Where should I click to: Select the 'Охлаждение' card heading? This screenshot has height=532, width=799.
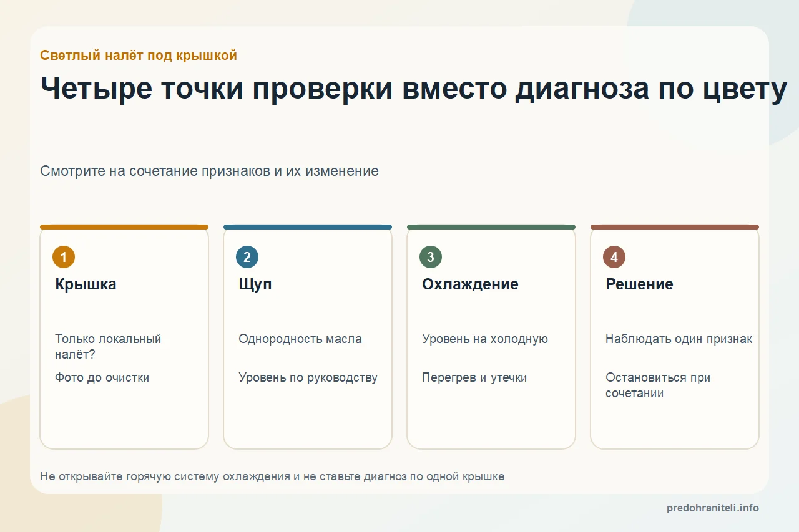click(470, 284)
